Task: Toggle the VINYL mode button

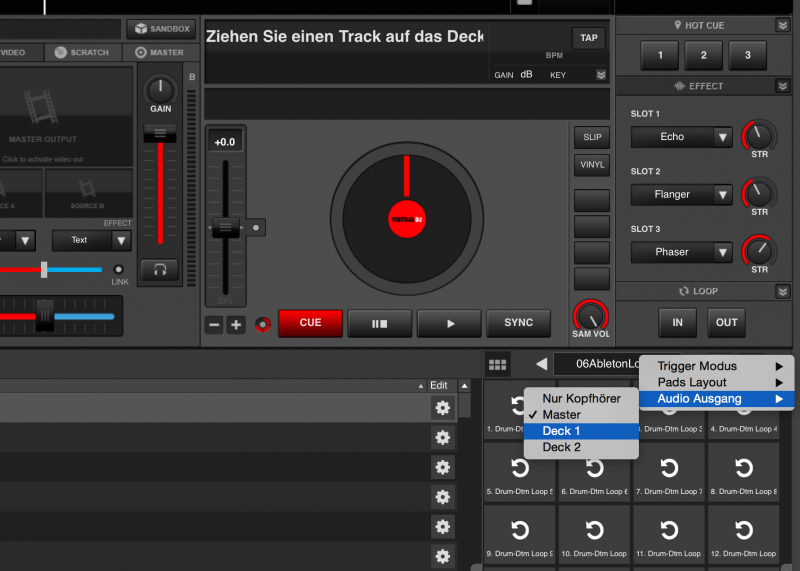Action: click(x=591, y=165)
